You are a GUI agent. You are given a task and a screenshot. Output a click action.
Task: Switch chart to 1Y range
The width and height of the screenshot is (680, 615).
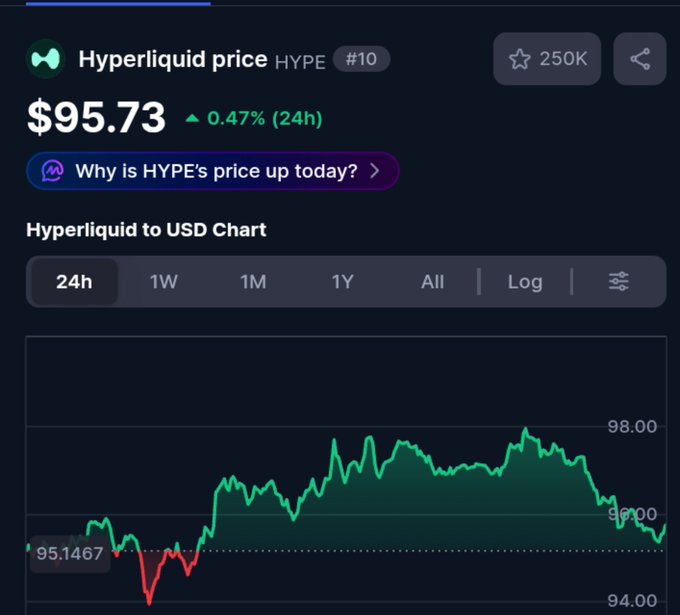(x=343, y=282)
